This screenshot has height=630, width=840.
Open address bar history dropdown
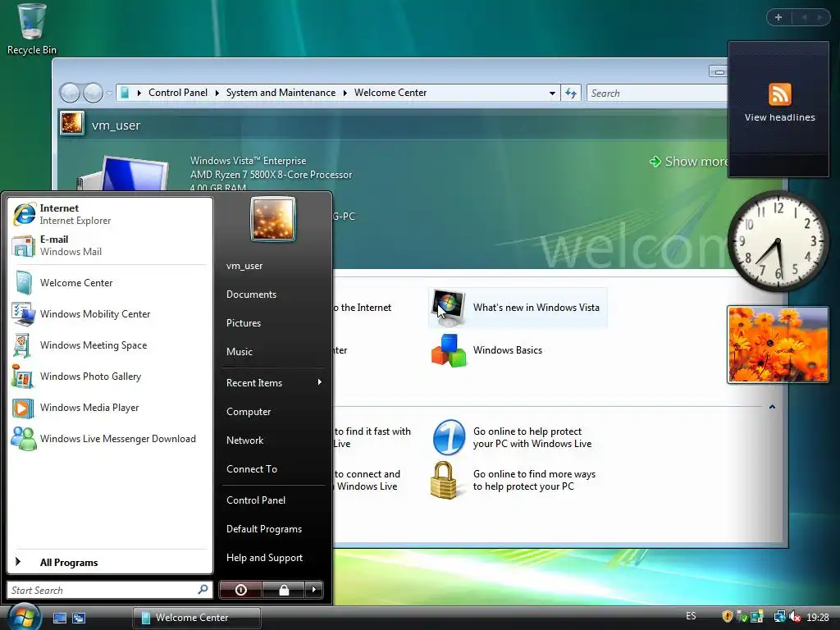[552, 94]
